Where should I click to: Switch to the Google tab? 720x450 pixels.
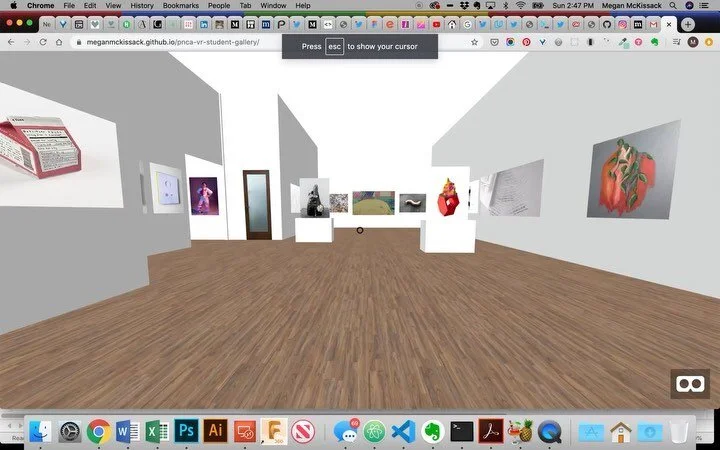[x=467, y=24]
